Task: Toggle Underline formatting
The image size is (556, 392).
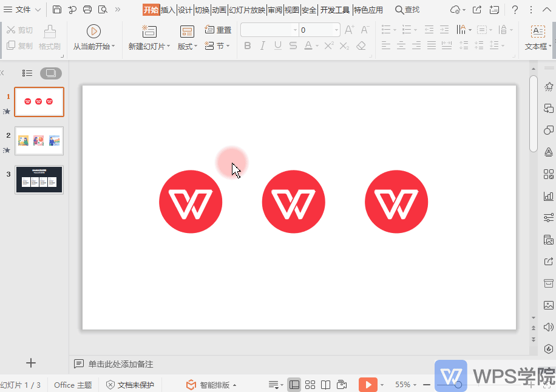Action: pyautogui.click(x=278, y=46)
